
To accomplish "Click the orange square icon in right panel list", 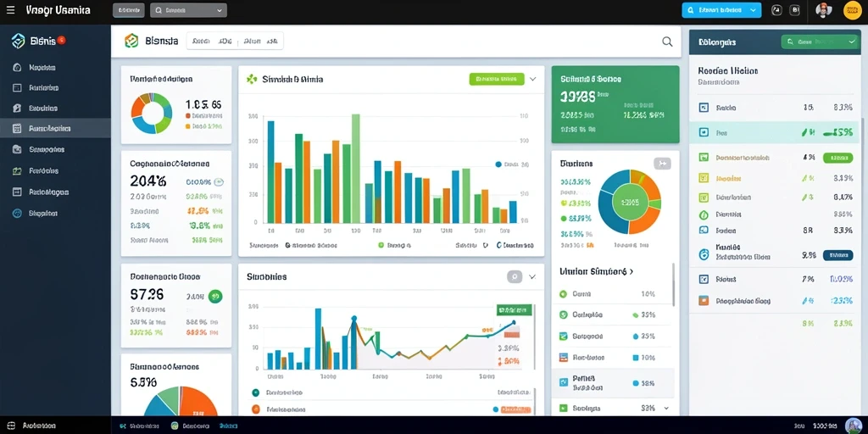I will point(704,301).
